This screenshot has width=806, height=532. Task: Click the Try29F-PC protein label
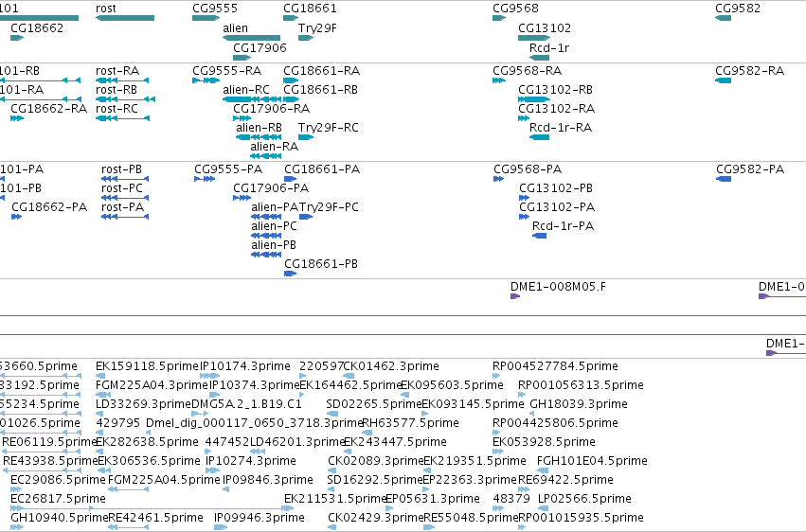[x=329, y=207]
